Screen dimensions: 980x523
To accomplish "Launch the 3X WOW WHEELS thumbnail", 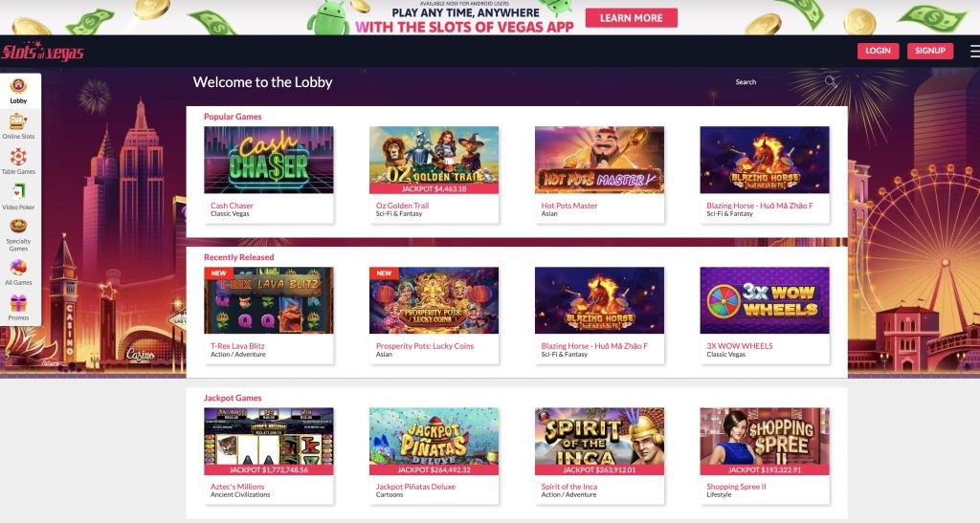I will pos(765,300).
